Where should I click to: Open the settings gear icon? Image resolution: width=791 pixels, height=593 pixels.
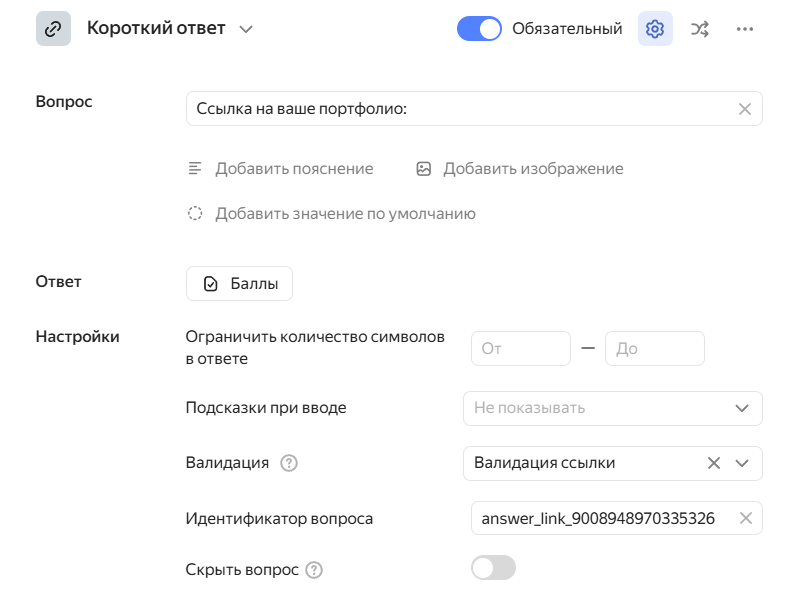click(x=655, y=29)
